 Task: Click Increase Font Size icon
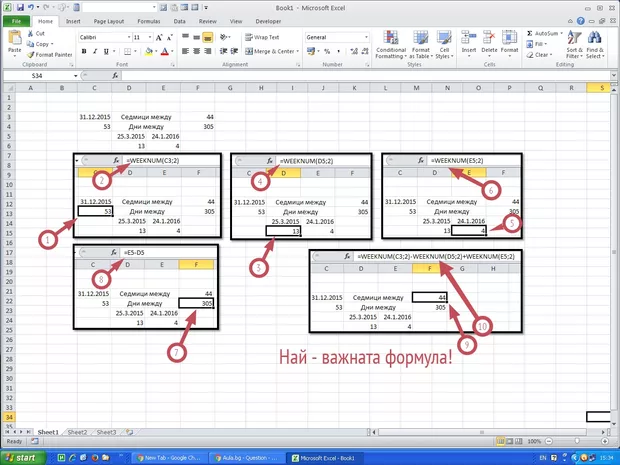pyautogui.click(x=159, y=38)
